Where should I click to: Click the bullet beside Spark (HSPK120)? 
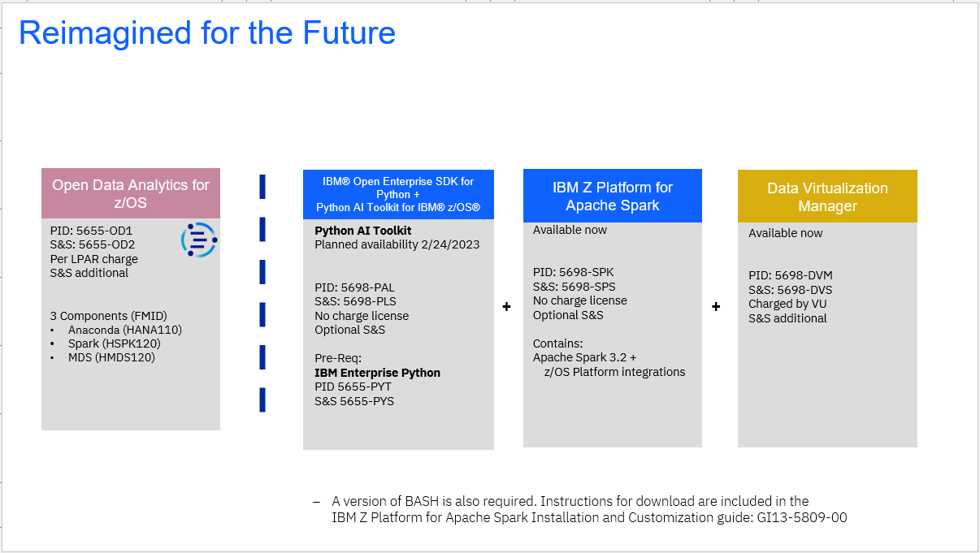(x=52, y=344)
